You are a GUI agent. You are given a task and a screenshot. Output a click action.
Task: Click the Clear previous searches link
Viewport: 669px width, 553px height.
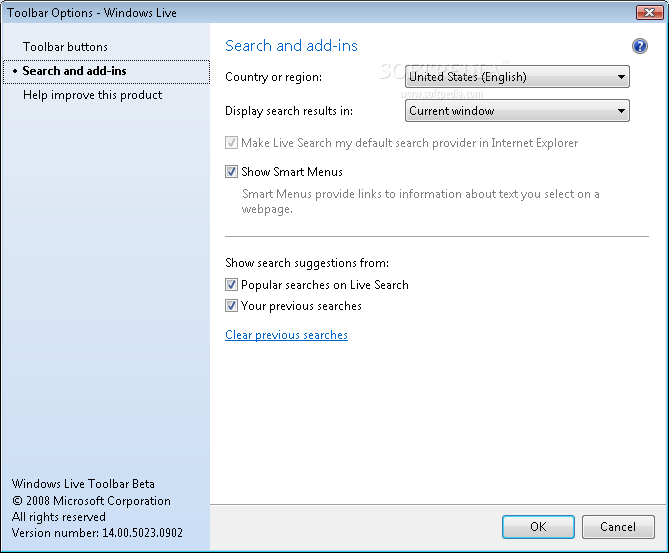pos(286,335)
